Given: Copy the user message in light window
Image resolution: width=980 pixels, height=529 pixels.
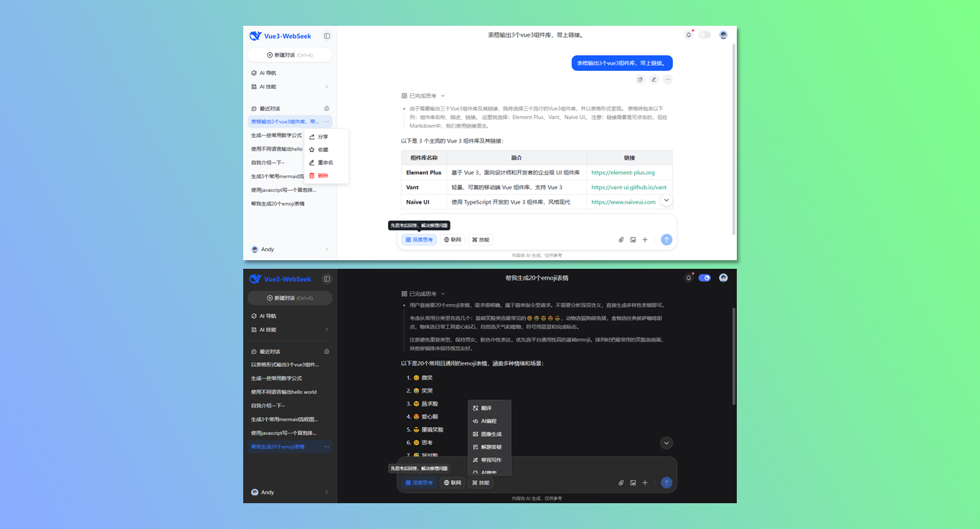Looking at the screenshot, I should [x=641, y=80].
